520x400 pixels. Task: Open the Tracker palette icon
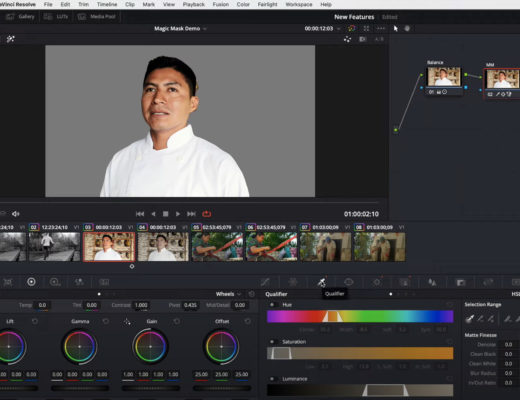point(377,282)
